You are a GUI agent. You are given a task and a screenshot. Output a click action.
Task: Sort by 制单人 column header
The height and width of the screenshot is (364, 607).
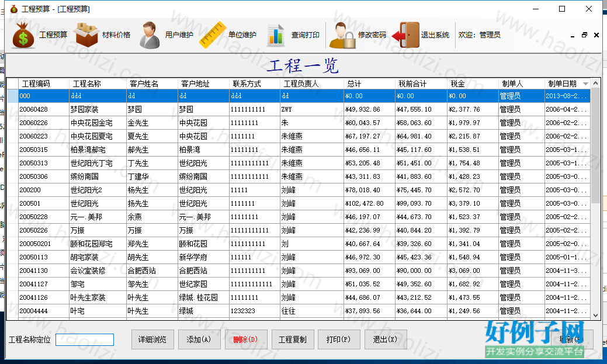point(522,84)
